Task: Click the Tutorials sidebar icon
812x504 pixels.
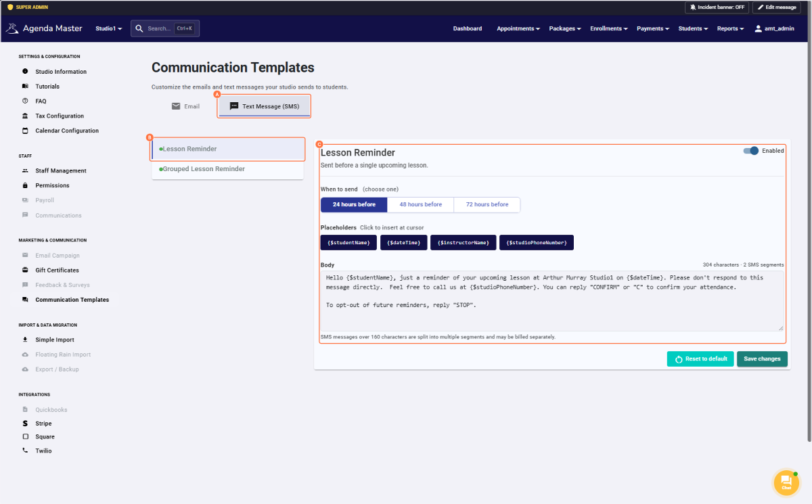Action: click(25, 87)
